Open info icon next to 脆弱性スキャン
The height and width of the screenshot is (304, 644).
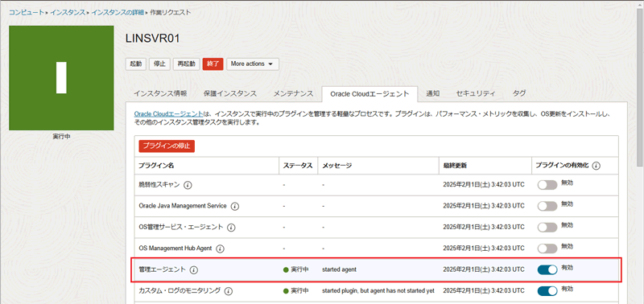[188, 185]
